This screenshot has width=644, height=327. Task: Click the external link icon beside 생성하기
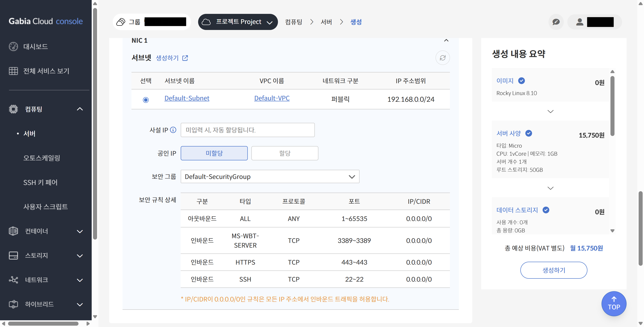185,58
